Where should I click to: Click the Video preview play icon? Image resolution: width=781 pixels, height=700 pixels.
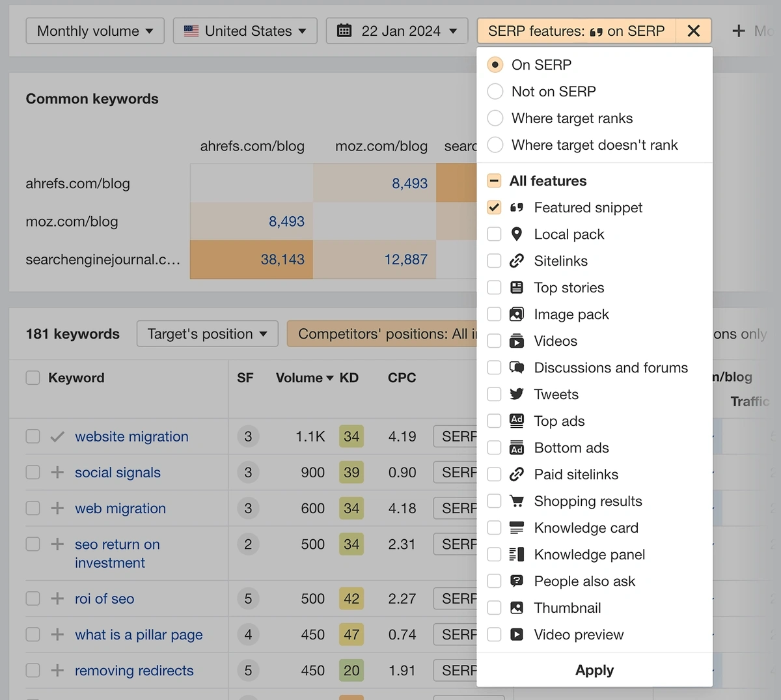[517, 635]
